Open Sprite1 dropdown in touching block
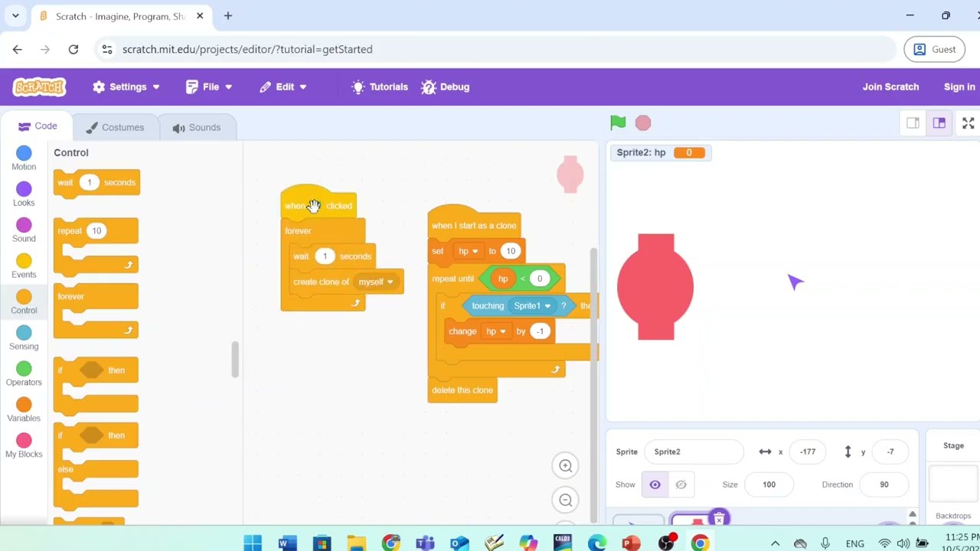This screenshot has height=551, width=980. pyautogui.click(x=532, y=306)
